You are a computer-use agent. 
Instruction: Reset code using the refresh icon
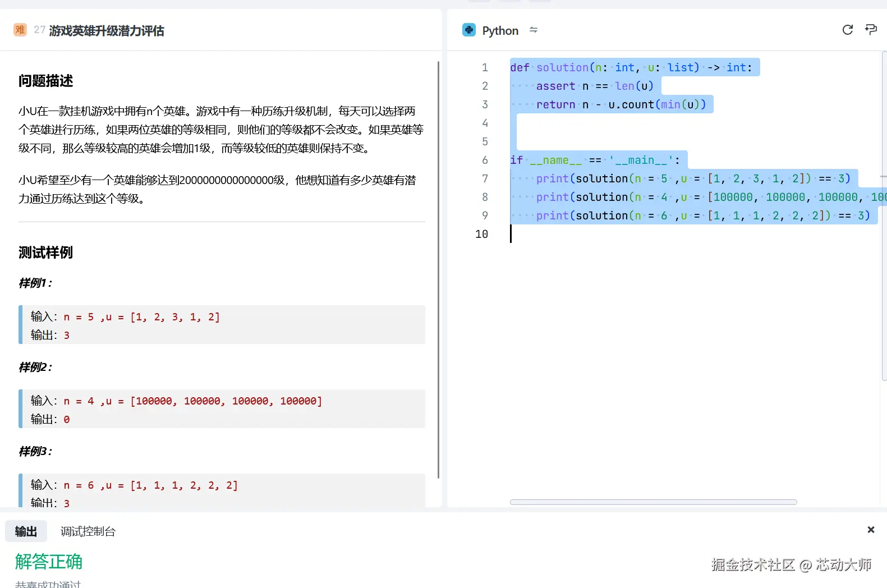[x=847, y=30]
